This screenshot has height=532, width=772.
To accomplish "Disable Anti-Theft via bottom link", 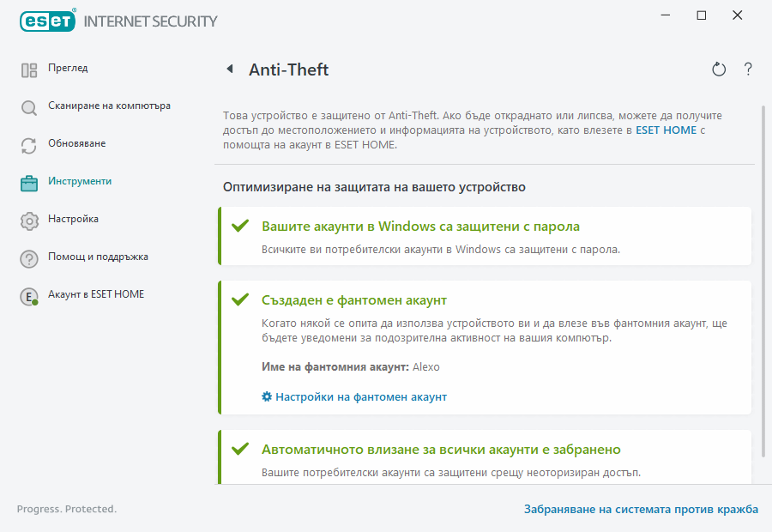I will 641,508.
